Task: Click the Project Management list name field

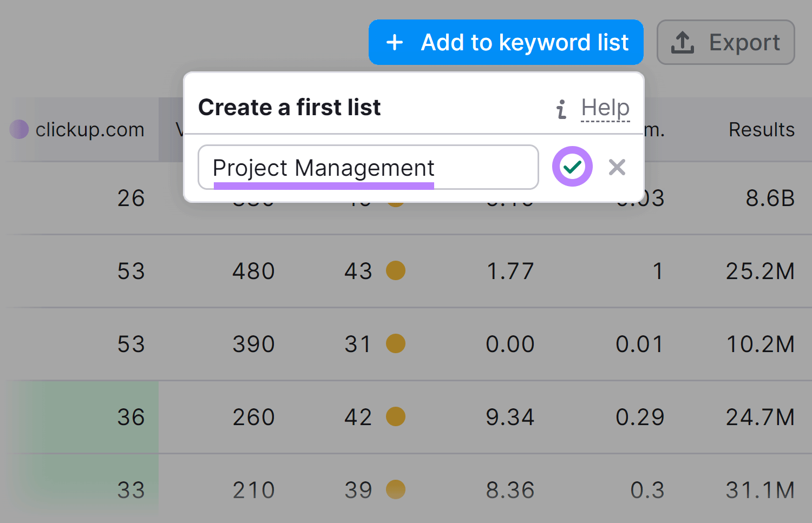Action: 368,167
